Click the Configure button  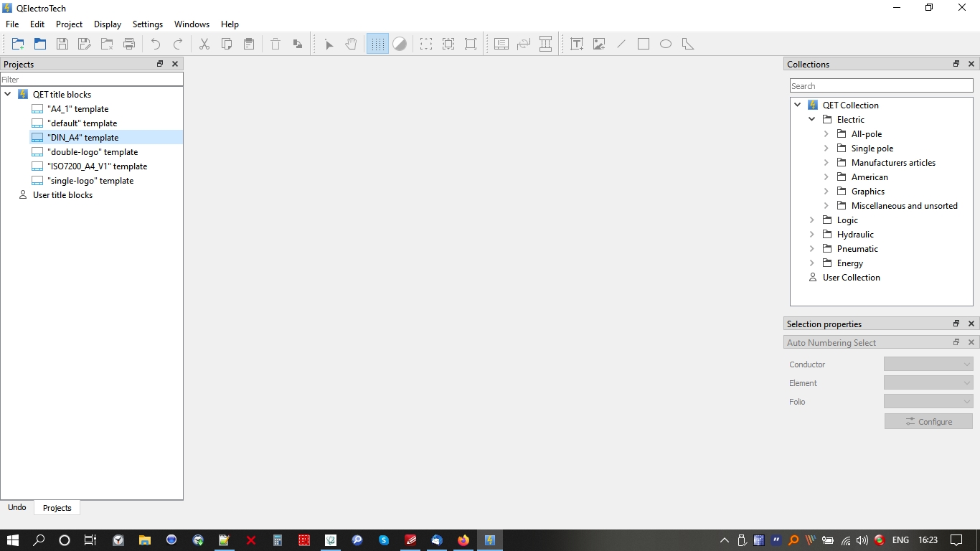point(928,421)
